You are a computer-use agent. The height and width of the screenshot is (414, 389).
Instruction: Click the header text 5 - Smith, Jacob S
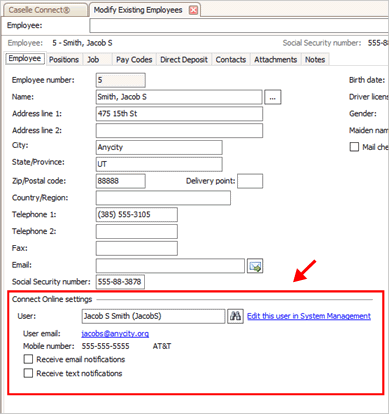coord(82,43)
